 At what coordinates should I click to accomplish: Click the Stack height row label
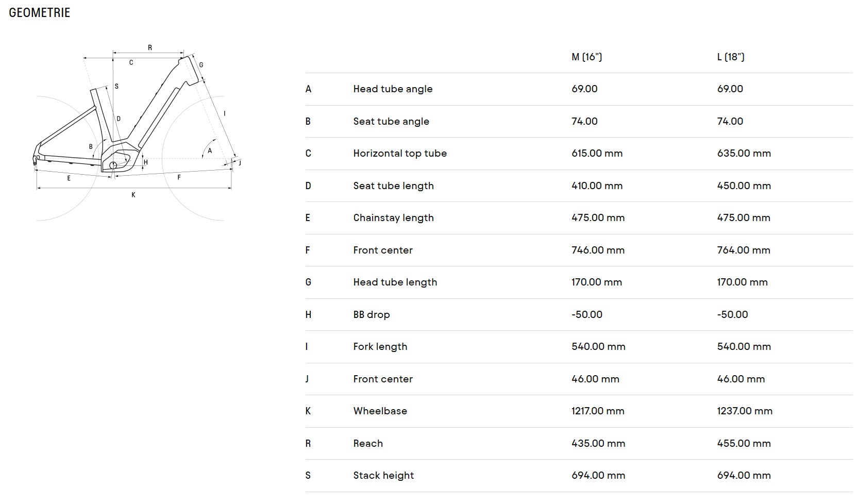click(383, 476)
